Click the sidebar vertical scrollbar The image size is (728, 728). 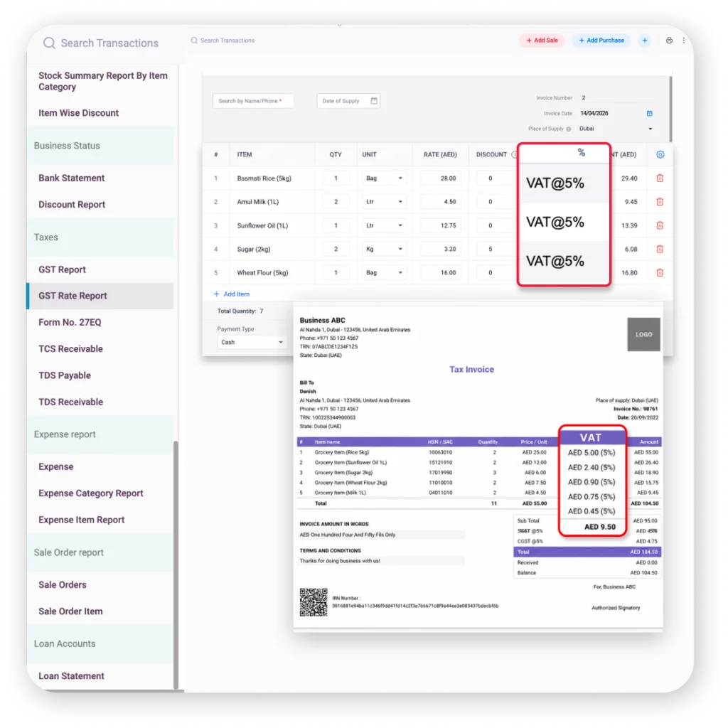click(176, 564)
